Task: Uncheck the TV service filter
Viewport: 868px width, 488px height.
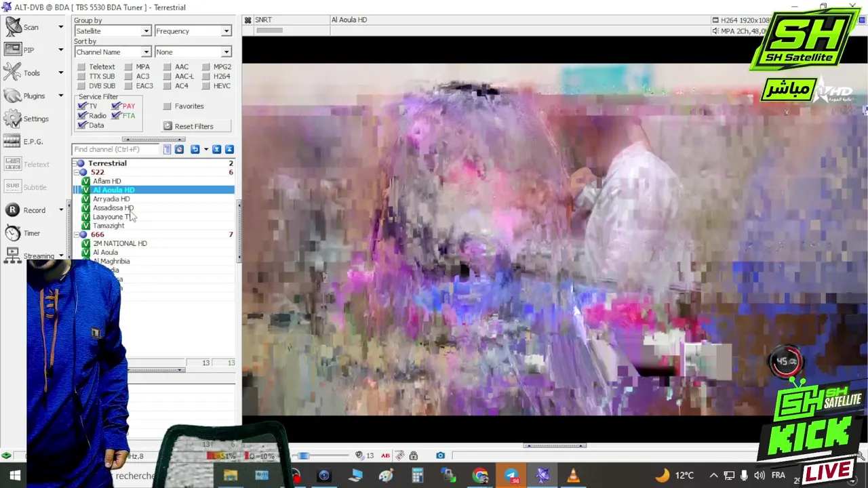Action: (82, 106)
